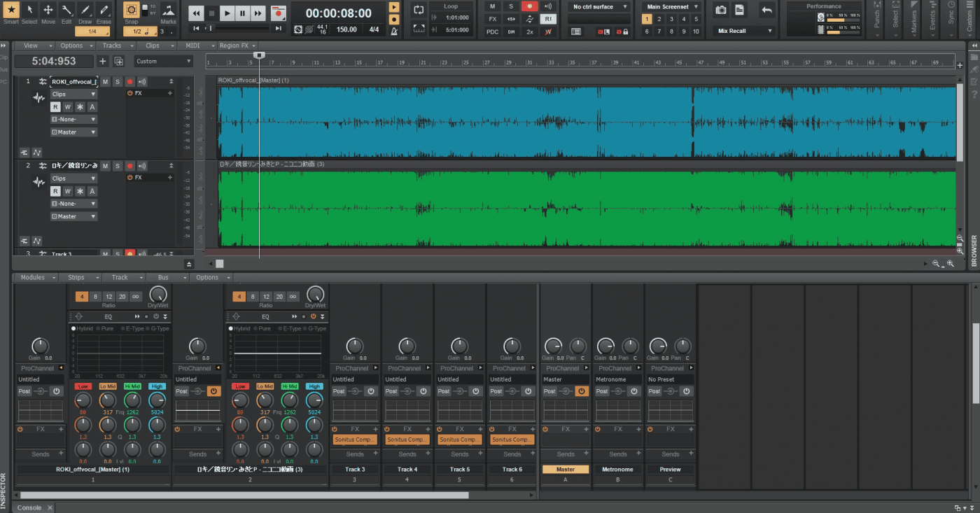Expand the Master output dropdown on track 1

tap(73, 132)
